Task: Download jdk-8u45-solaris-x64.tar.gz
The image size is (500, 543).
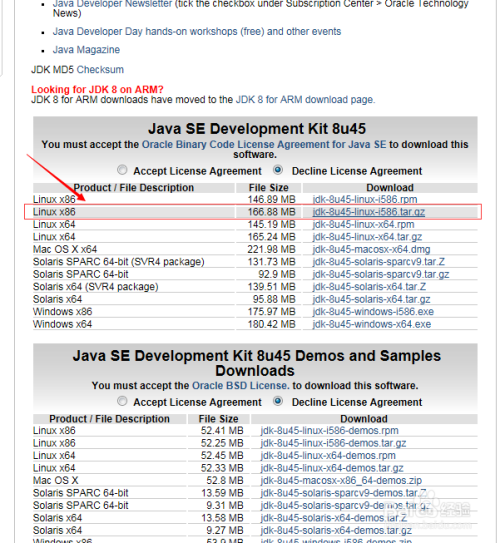Action: [371, 299]
